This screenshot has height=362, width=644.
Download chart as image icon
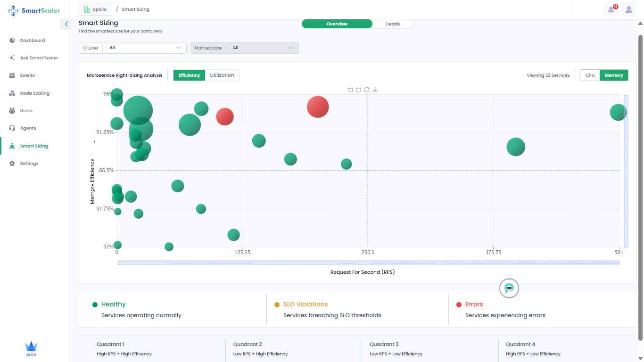[375, 90]
